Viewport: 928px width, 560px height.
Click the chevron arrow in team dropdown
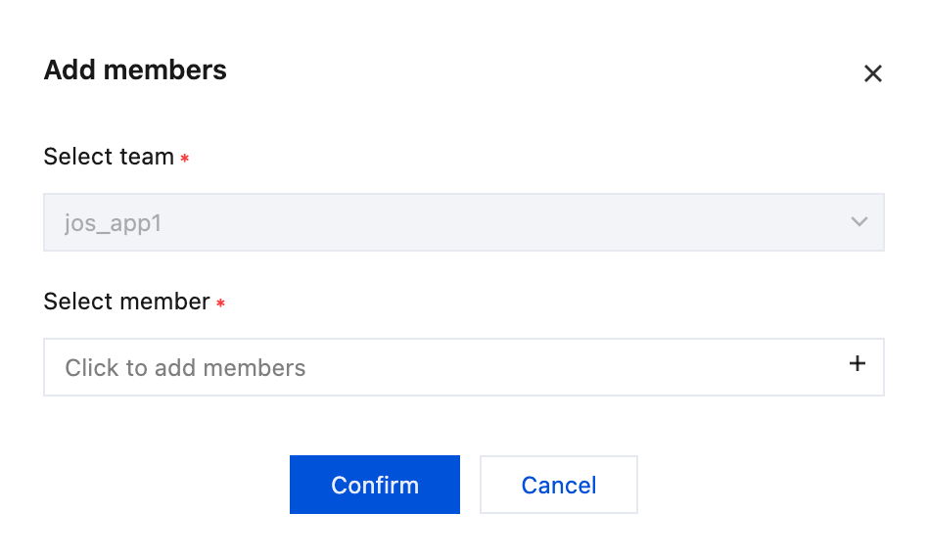pyautogui.click(x=858, y=222)
